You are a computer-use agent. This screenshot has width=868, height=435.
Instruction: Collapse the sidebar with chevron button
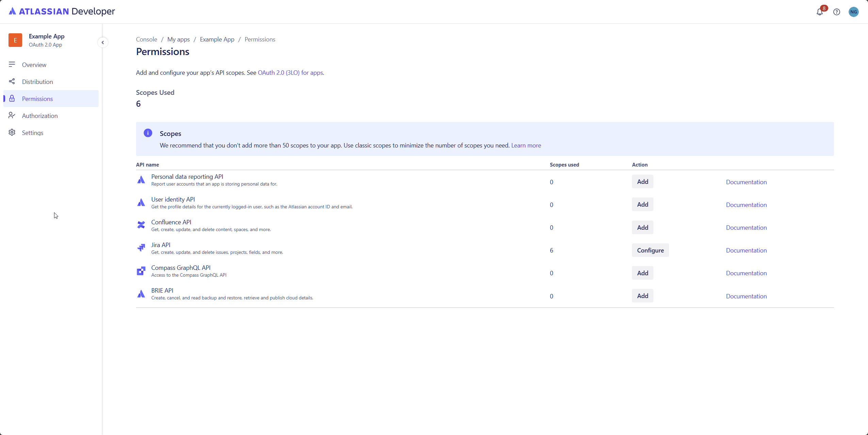point(103,42)
